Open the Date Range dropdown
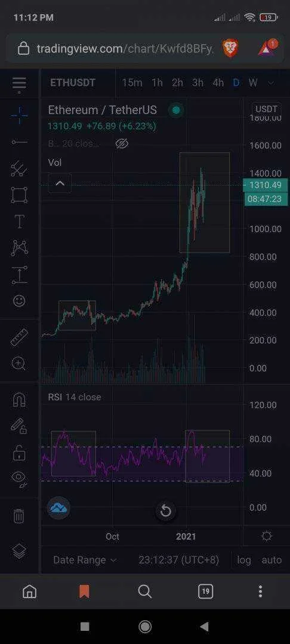Viewport: 290px width, 644px height. pyautogui.click(x=85, y=560)
